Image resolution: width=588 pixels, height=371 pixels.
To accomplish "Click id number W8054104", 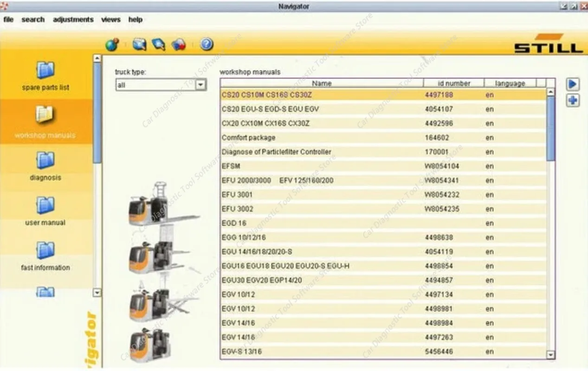I will point(442,166).
